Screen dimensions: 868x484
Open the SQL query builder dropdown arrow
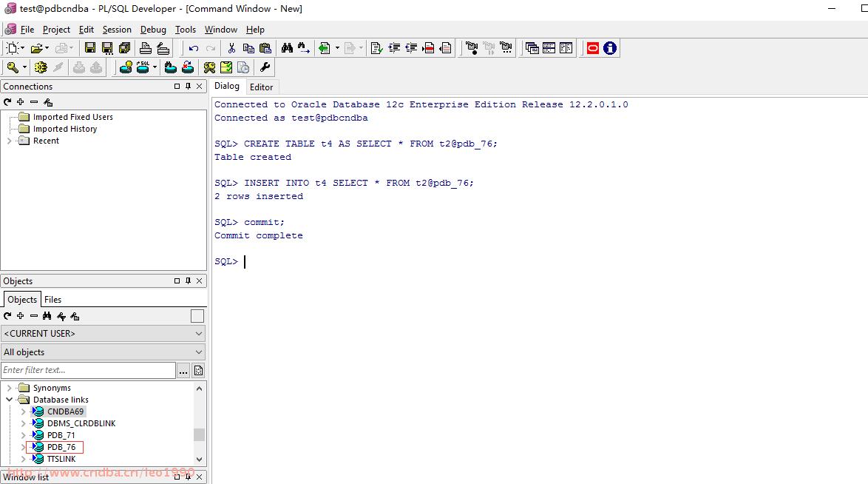point(155,67)
